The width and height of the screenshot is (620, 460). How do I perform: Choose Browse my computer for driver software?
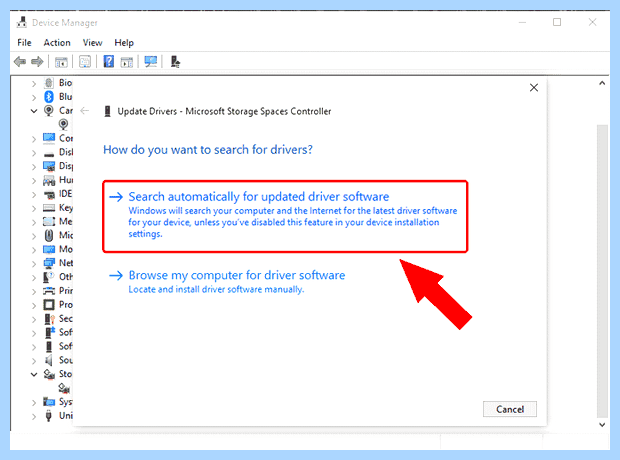pyautogui.click(x=227, y=282)
